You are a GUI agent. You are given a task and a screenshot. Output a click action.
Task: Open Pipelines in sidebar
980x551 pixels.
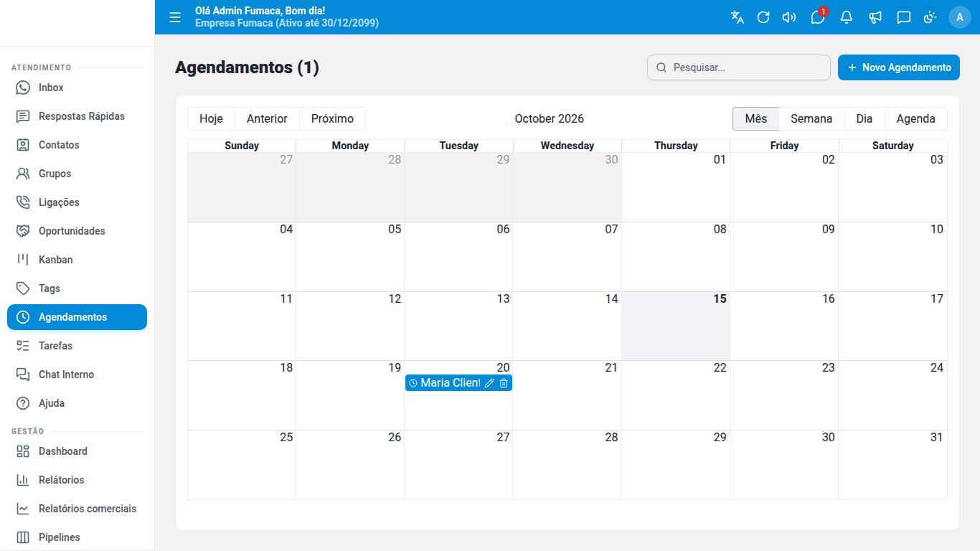(x=77, y=537)
